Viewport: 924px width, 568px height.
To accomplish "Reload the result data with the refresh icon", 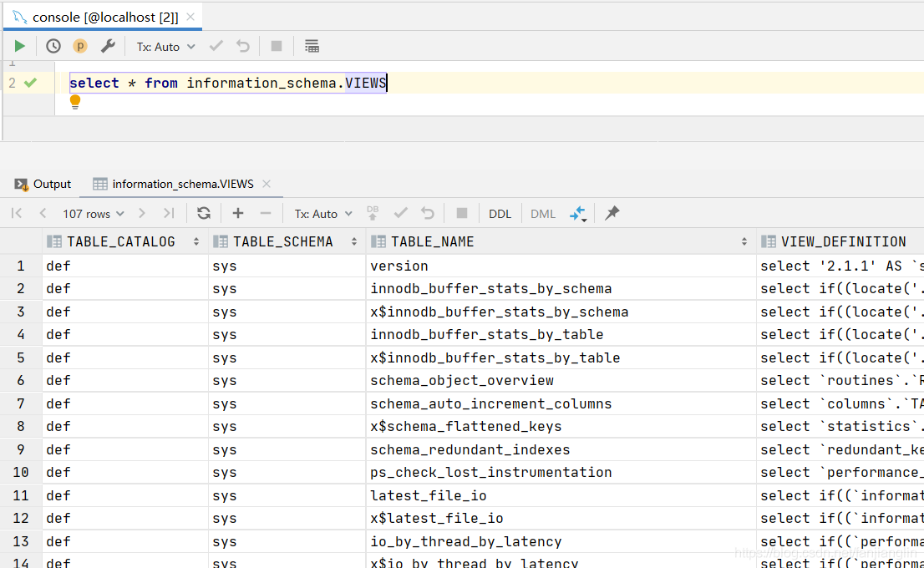I will point(204,213).
